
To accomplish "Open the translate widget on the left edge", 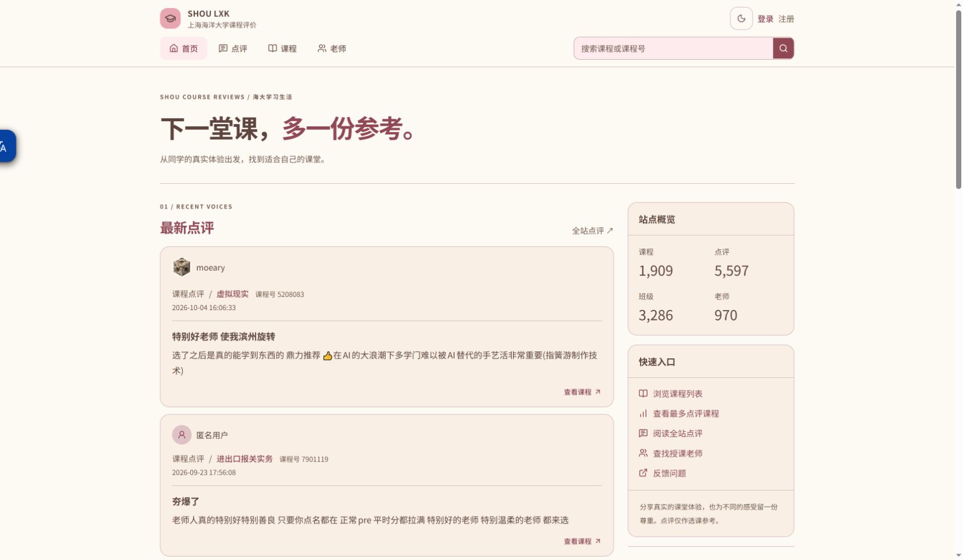I will [x=7, y=146].
